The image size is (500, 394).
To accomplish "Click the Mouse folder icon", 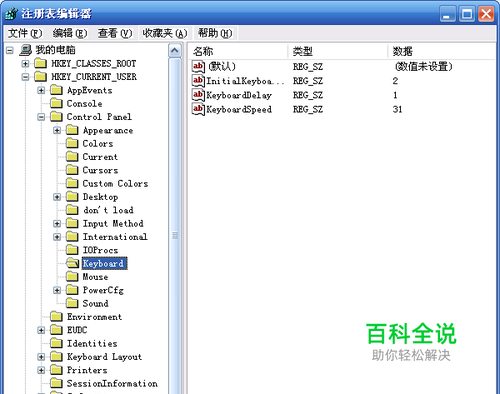I will 72,276.
